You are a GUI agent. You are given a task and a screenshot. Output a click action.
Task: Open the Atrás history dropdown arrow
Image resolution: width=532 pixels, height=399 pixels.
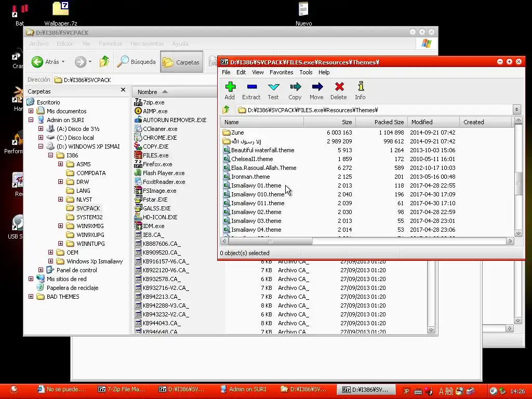pos(63,62)
